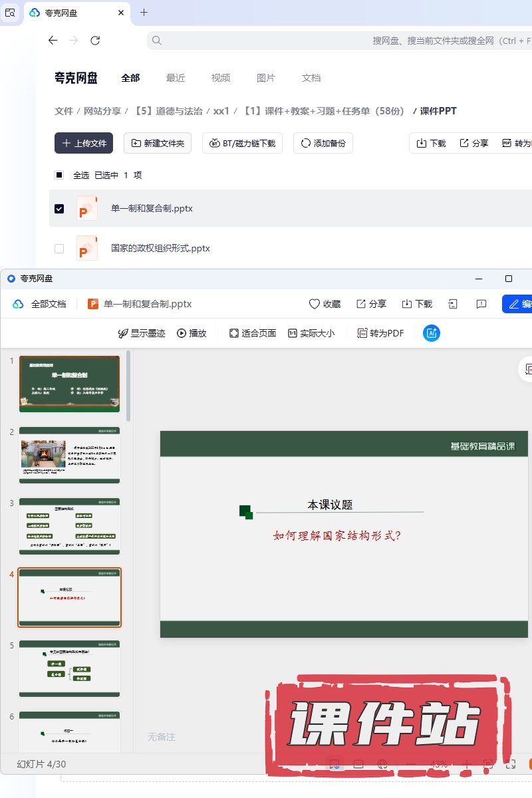Select slide 3 thumbnail in the panel
Screen dimensions: 532x798
click(69, 526)
